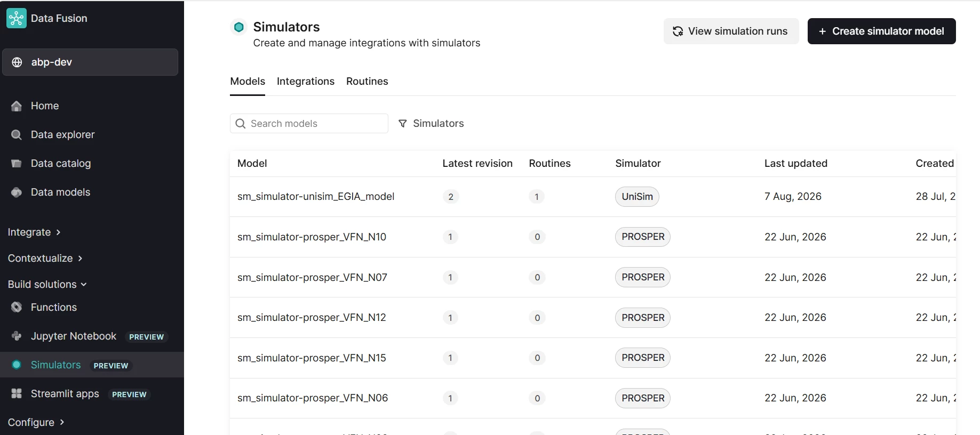Image resolution: width=980 pixels, height=435 pixels.
Task: Click the refresh icon in View simulation runs
Action: click(x=678, y=31)
